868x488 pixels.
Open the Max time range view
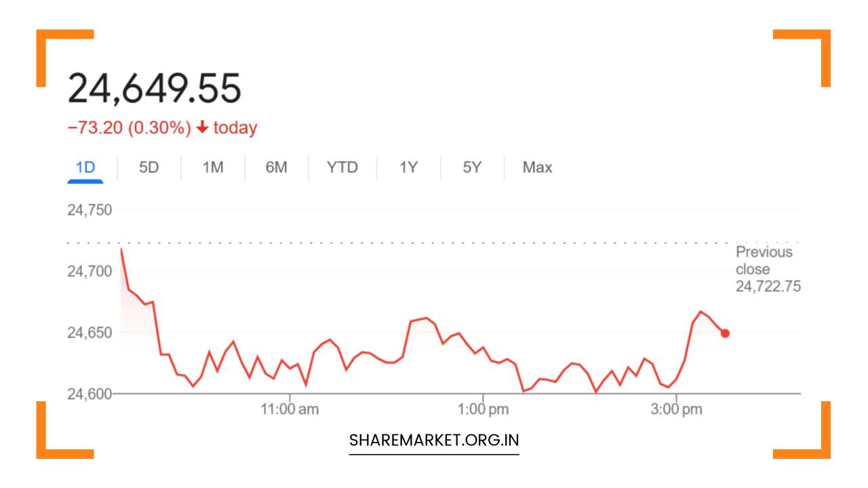point(536,167)
